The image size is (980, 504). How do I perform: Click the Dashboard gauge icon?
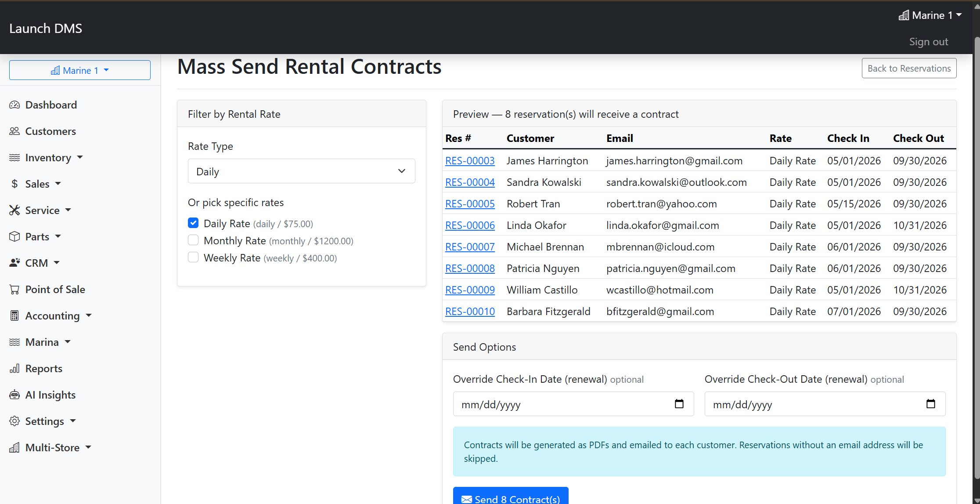click(x=14, y=105)
